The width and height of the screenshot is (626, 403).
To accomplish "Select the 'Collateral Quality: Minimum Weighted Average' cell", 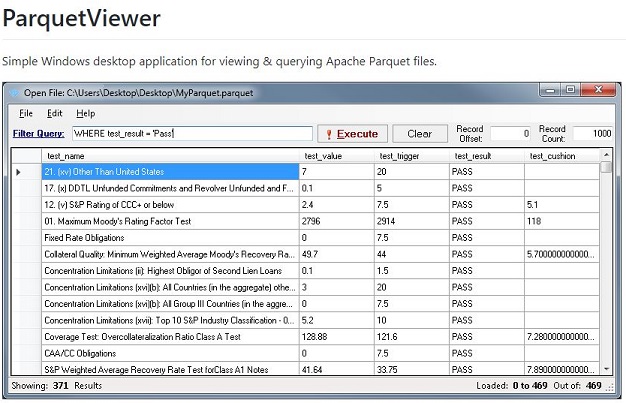I will point(170,254).
